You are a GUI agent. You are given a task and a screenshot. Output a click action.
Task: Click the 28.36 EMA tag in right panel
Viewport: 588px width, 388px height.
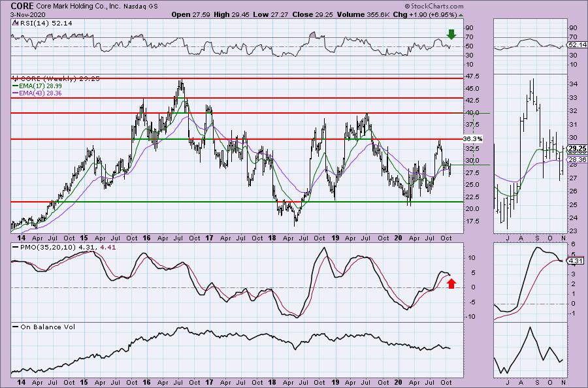coord(578,159)
